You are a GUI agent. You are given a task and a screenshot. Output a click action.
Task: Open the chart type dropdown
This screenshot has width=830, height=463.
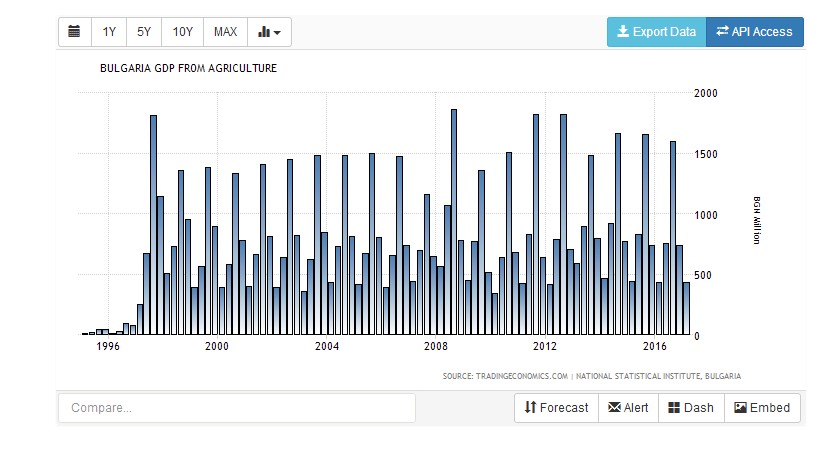click(269, 32)
